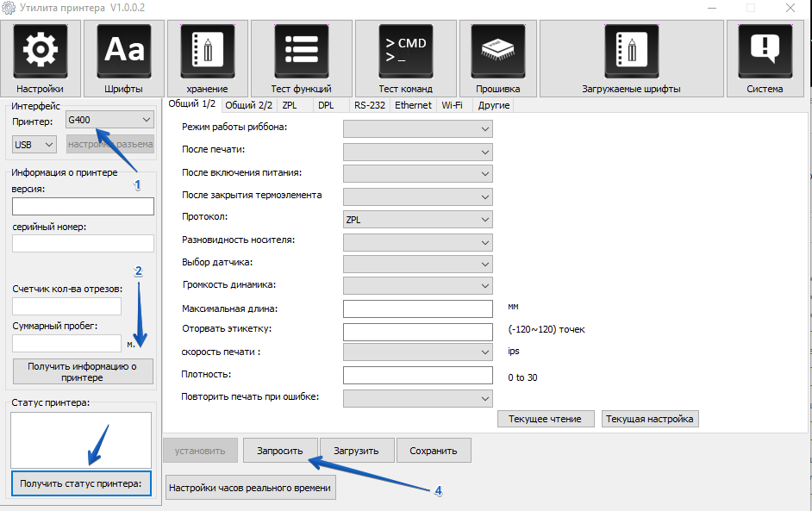Open the Загружаемые шрифты icon
The height and width of the screenshot is (511, 812).
(x=630, y=52)
